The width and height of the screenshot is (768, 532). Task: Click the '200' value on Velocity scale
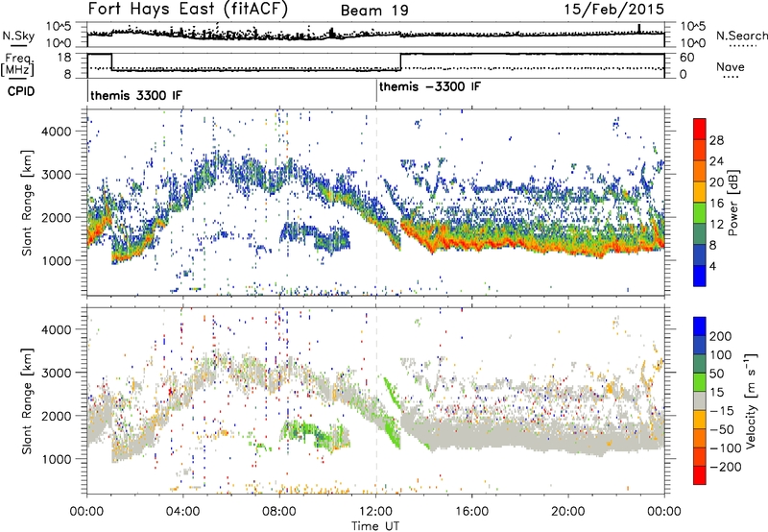721,336
